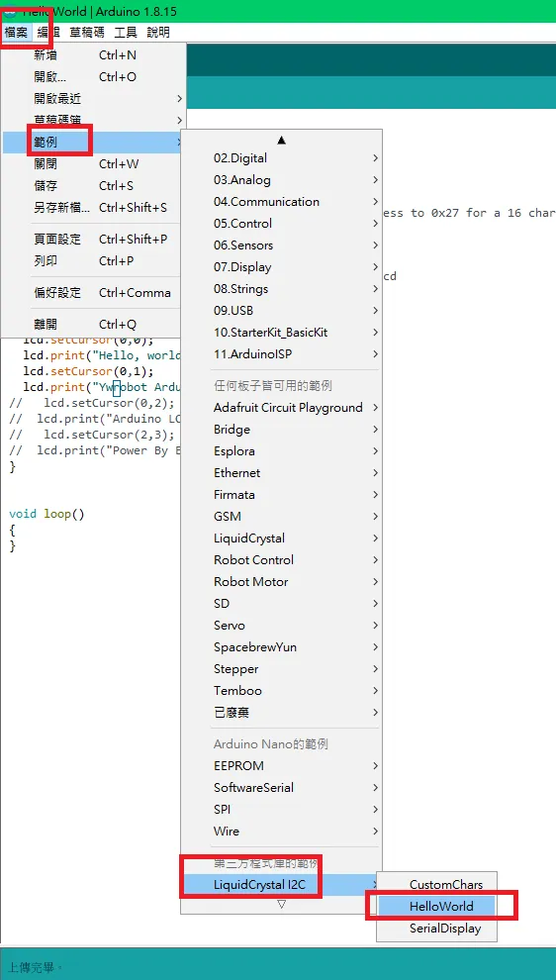The width and height of the screenshot is (556, 980).
Task: Expand Esplora library examples
Action: coord(281,451)
